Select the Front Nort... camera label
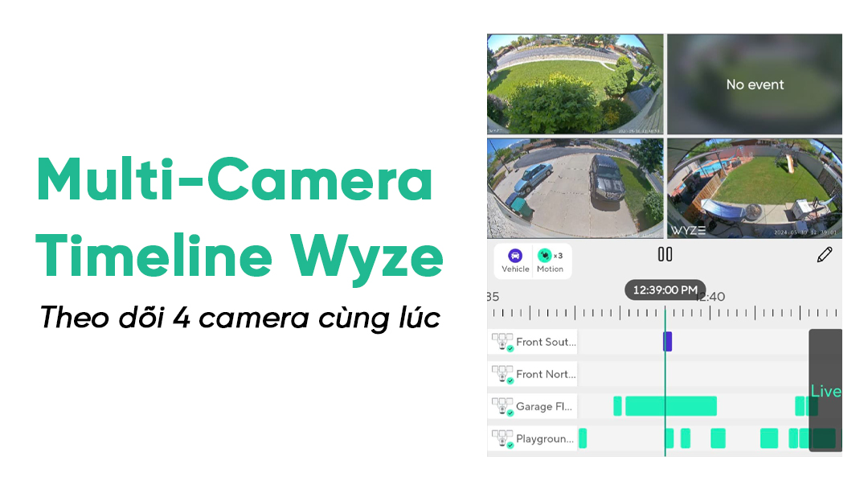This screenshot has height=489, width=868. 546,374
